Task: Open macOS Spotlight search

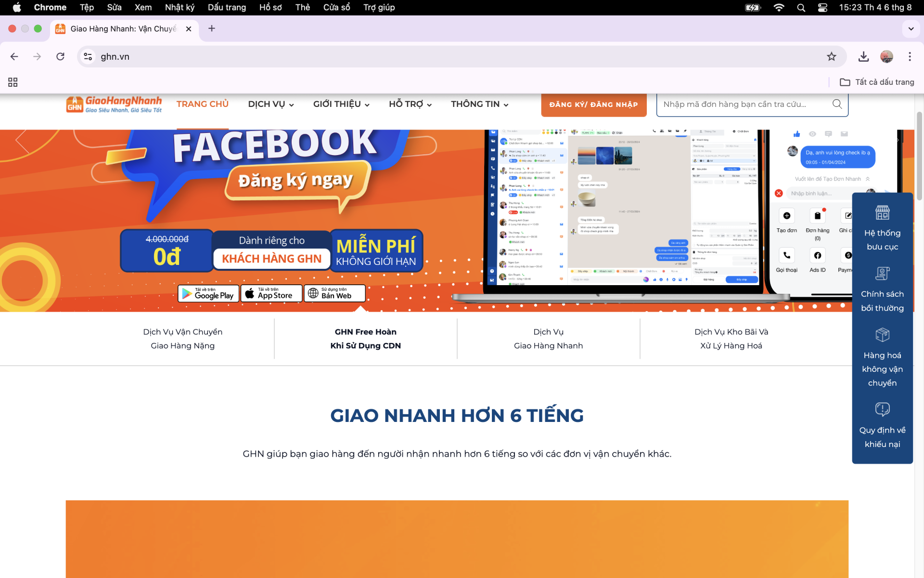Action: click(801, 7)
